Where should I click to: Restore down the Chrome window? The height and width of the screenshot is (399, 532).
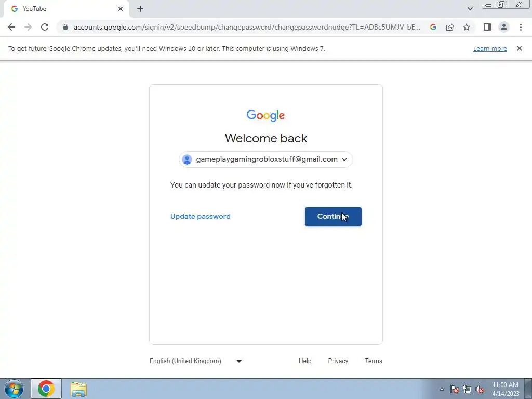click(501, 5)
